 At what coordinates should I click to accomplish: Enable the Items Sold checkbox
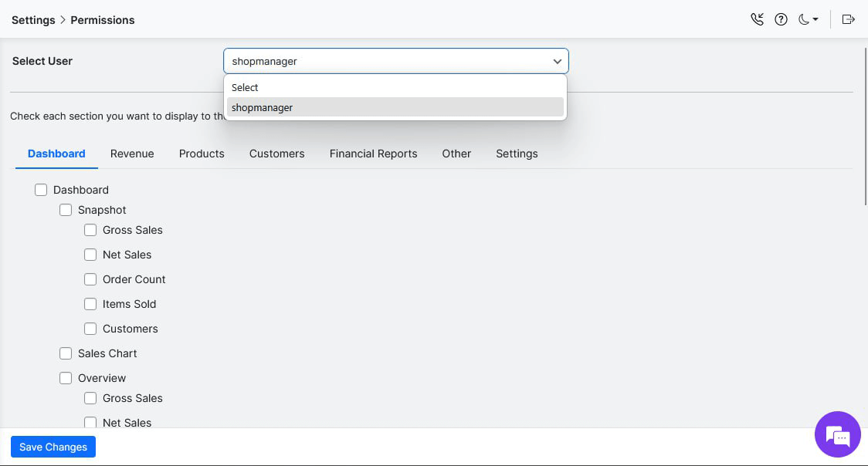90,303
